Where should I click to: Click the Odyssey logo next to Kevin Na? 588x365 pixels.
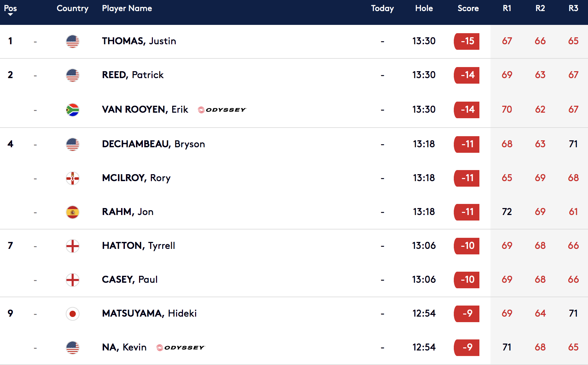coord(180,347)
